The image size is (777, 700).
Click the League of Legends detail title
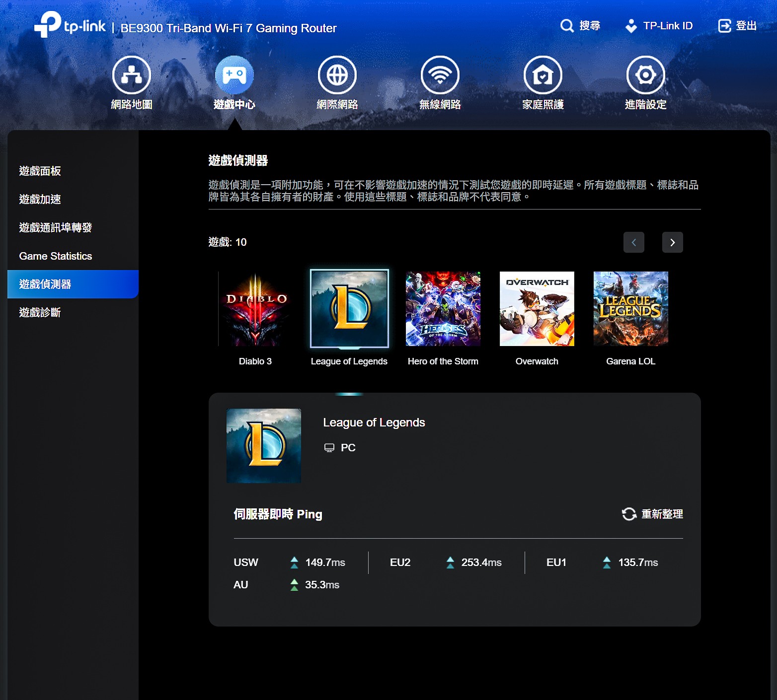coord(374,422)
